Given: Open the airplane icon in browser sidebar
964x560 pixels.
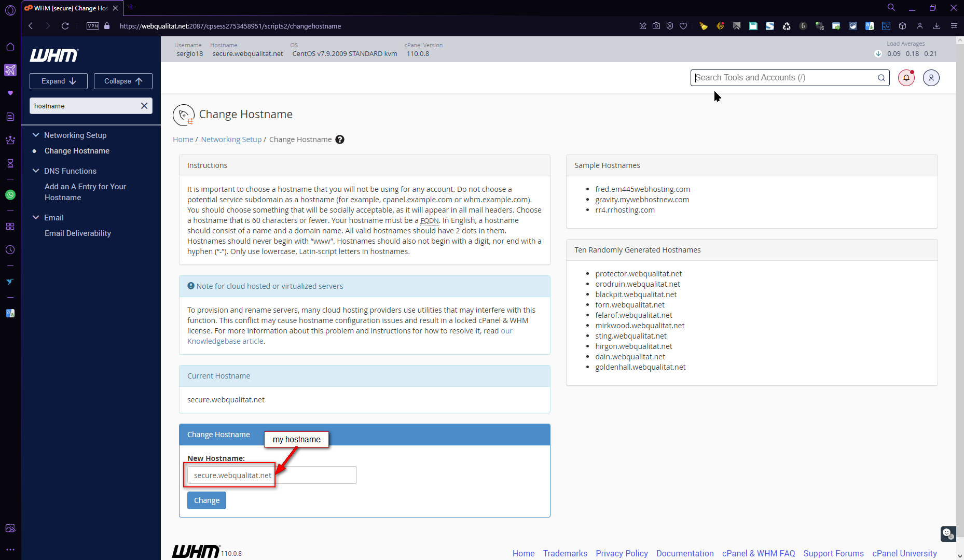Looking at the screenshot, I should 10,70.
